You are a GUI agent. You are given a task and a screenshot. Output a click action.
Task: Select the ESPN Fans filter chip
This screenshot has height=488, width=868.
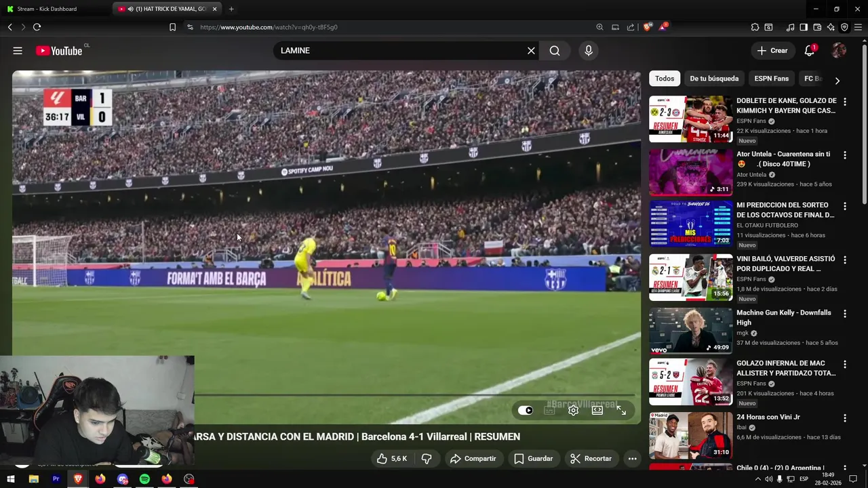(772, 79)
